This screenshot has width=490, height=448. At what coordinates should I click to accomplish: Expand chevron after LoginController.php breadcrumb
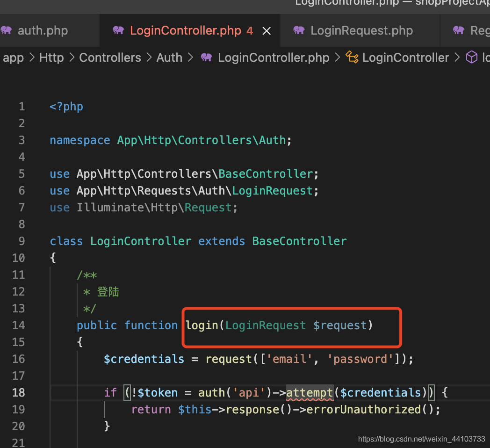click(x=338, y=58)
